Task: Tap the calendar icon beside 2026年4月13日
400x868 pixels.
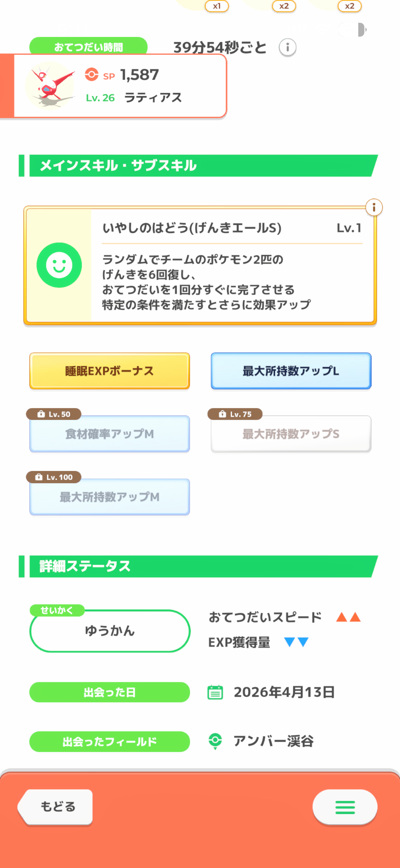Action: [x=215, y=692]
